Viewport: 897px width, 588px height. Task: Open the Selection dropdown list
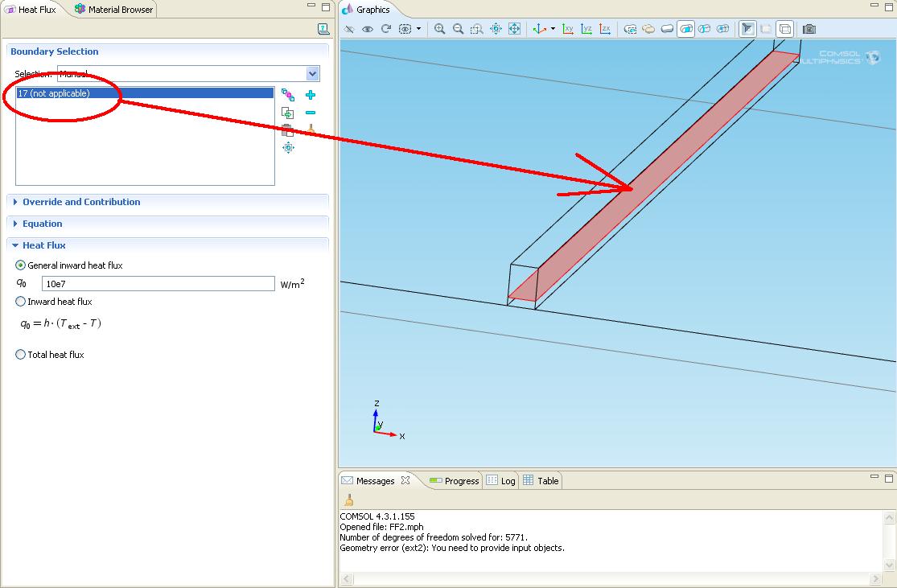tap(313, 74)
